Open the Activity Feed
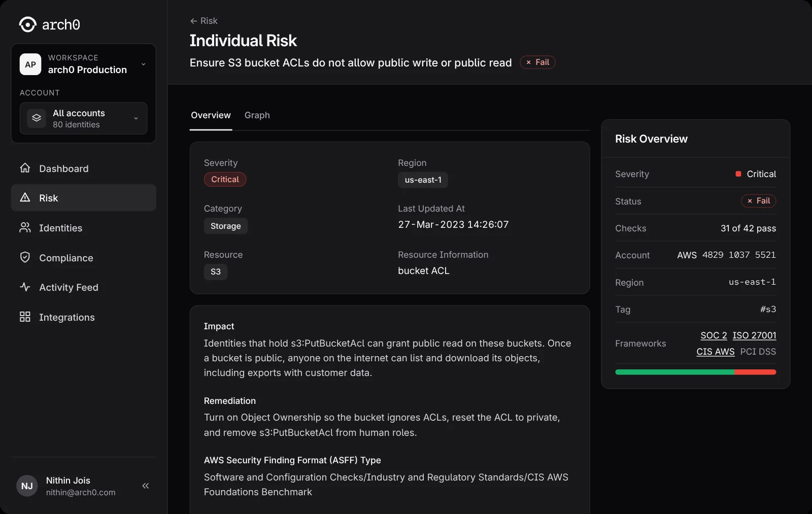Image resolution: width=812 pixels, height=514 pixels. pos(83,287)
